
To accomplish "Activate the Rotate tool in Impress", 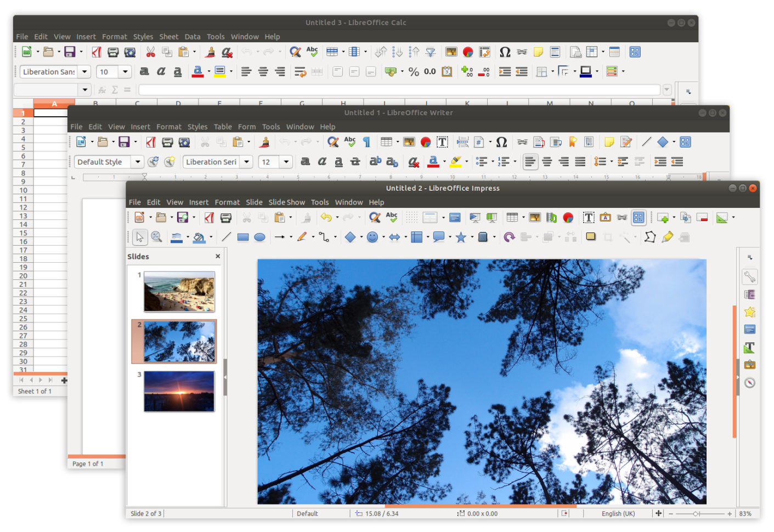I will point(509,237).
